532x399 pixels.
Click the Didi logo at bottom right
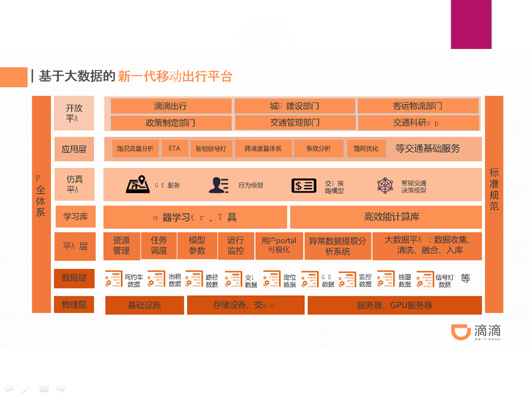click(x=476, y=331)
